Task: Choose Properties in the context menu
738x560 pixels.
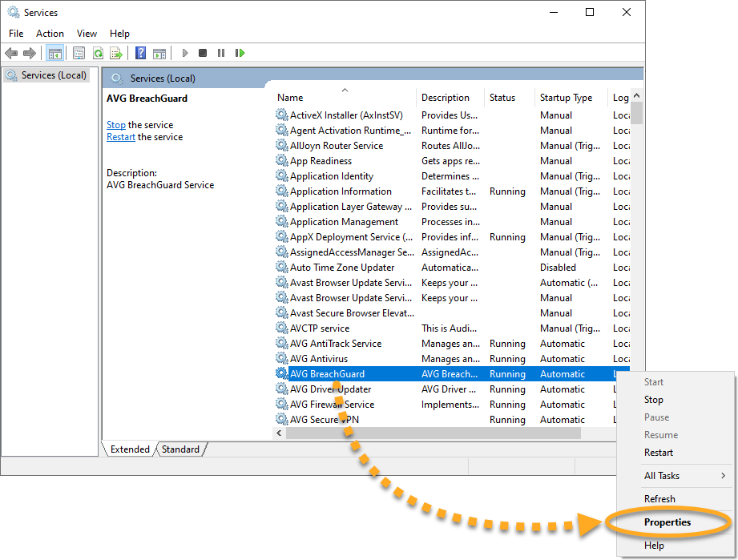Action: click(667, 522)
